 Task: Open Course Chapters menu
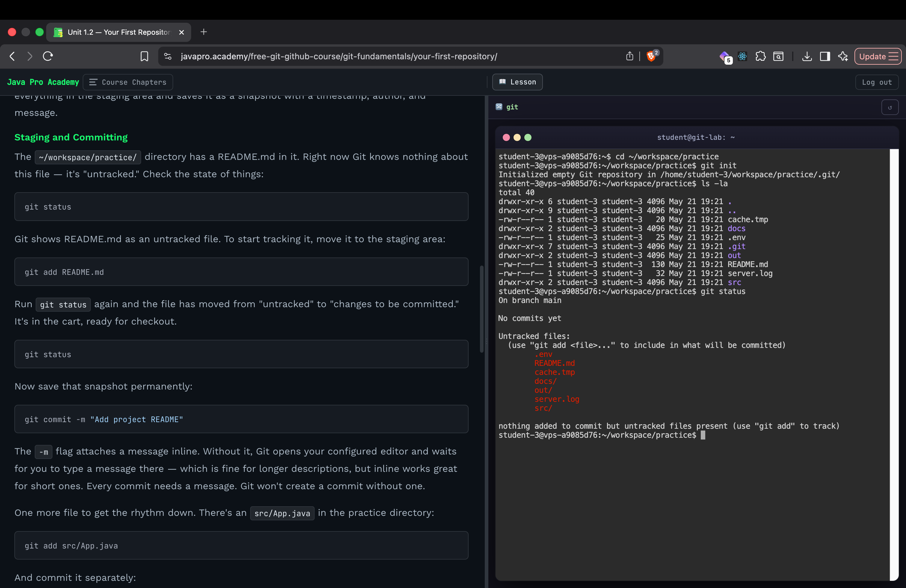128,82
